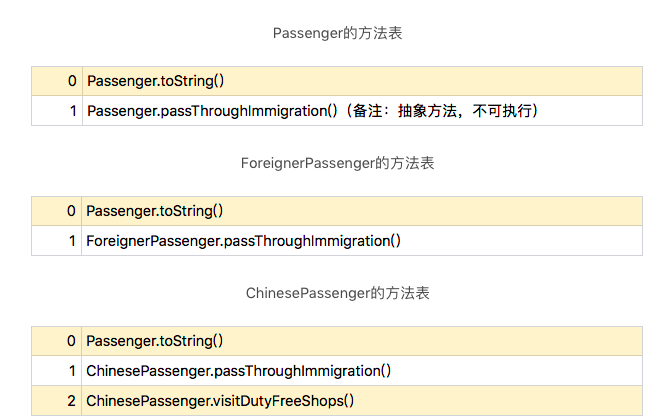Select Passenger.toString() in the Passenger table
The image size is (671, 420).
click(156, 80)
